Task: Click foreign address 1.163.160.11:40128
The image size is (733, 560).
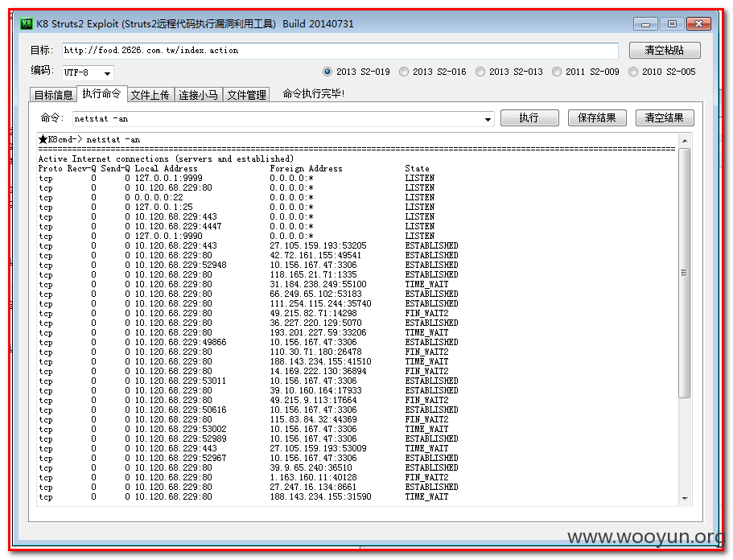Action: 313,478
